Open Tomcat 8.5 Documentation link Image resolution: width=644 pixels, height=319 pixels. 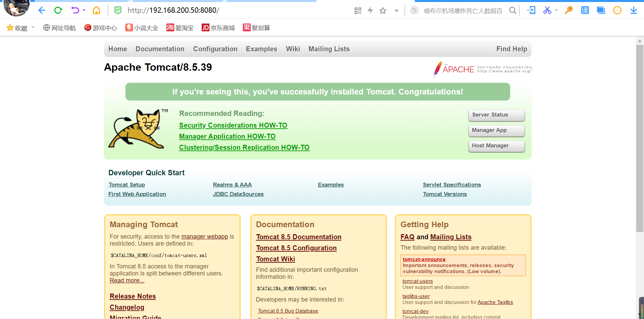[299, 237]
